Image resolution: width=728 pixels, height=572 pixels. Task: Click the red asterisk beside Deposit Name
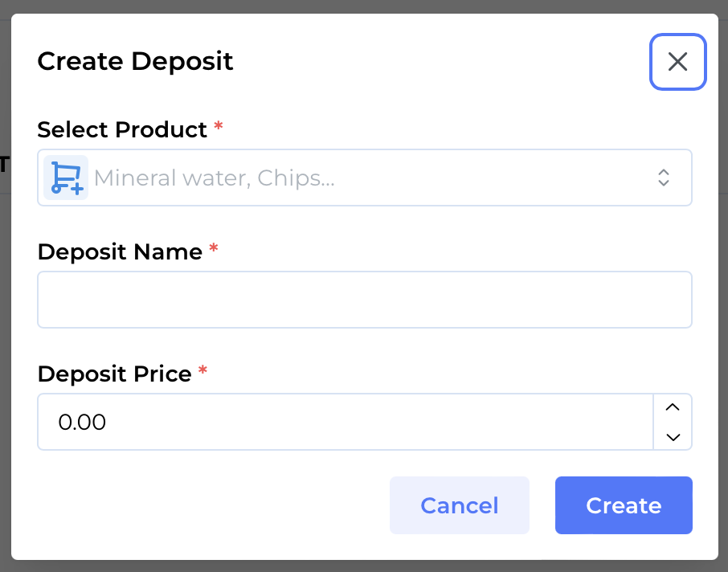point(213,251)
